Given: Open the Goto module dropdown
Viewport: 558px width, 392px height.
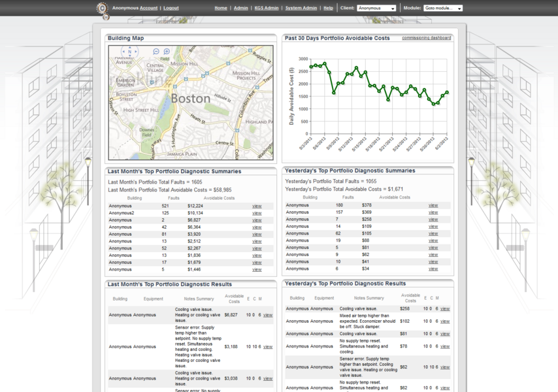Looking at the screenshot, I should pyautogui.click(x=442, y=8).
